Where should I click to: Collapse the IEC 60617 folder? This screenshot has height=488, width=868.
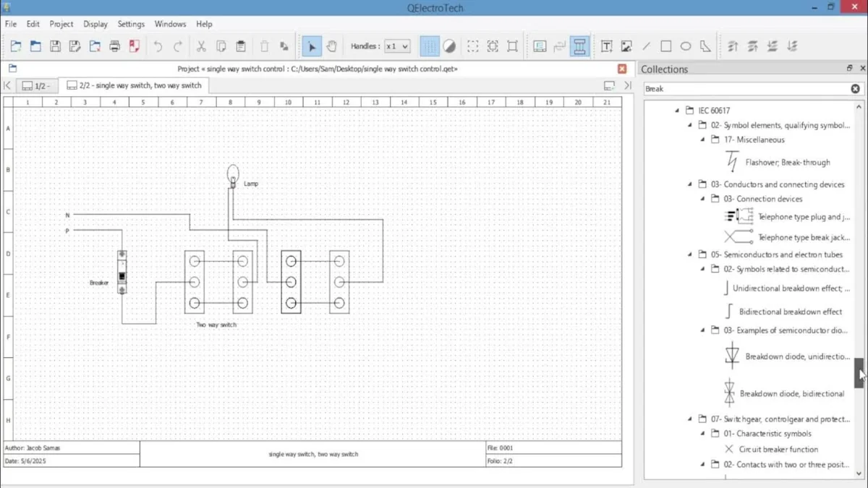(677, 111)
